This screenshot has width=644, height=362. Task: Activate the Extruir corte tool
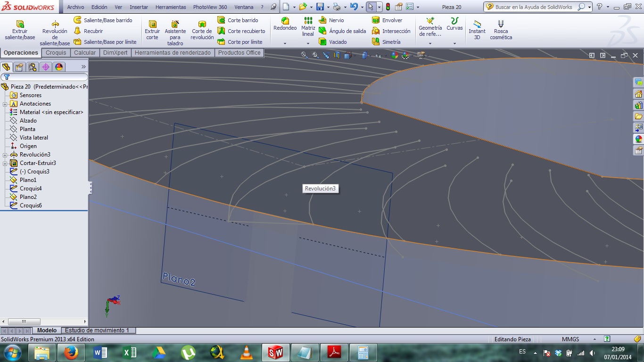152,30
